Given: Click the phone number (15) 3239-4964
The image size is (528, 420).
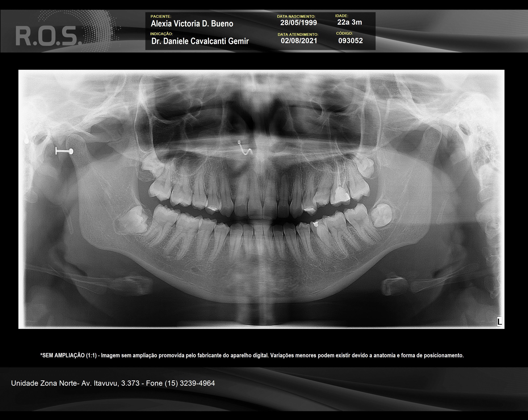Looking at the screenshot, I should [190, 383].
